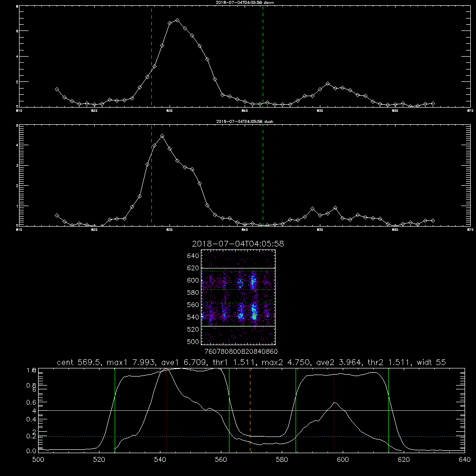
Task: Click right green dashed line in dusk plot
Action: (263, 176)
